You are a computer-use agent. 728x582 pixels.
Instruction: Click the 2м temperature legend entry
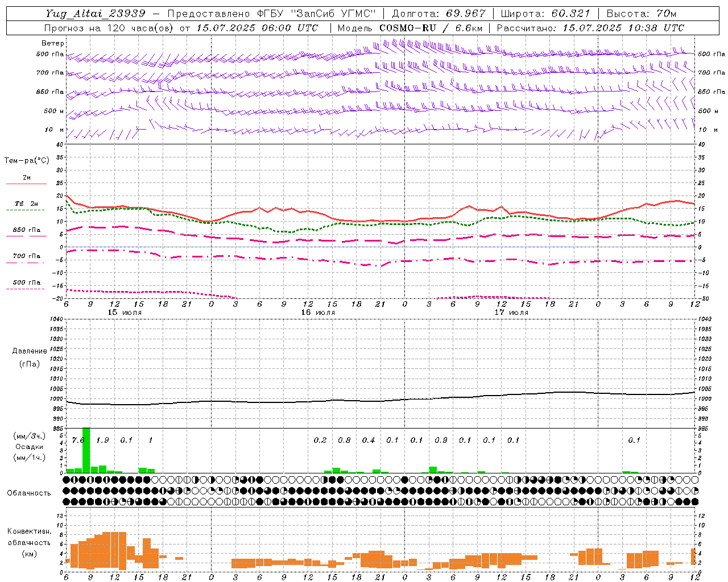[x=27, y=178]
